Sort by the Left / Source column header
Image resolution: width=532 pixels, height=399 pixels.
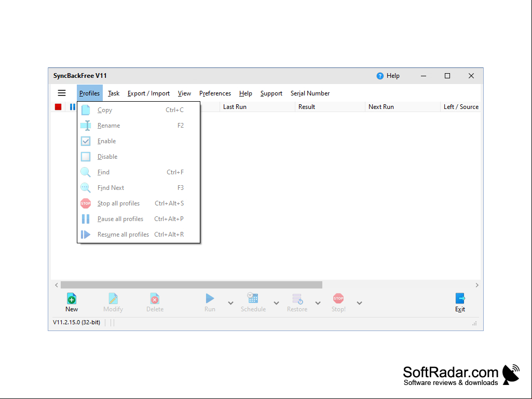point(461,107)
